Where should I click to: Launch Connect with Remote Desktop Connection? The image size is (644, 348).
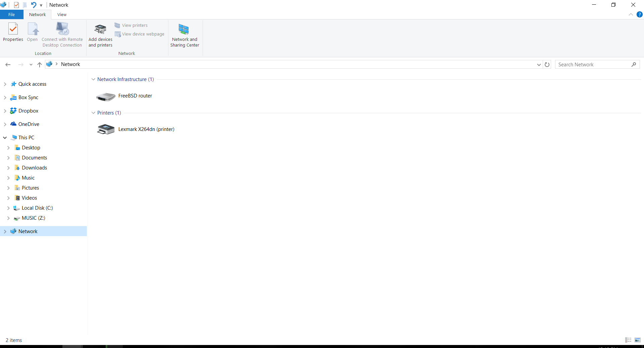pos(62,34)
